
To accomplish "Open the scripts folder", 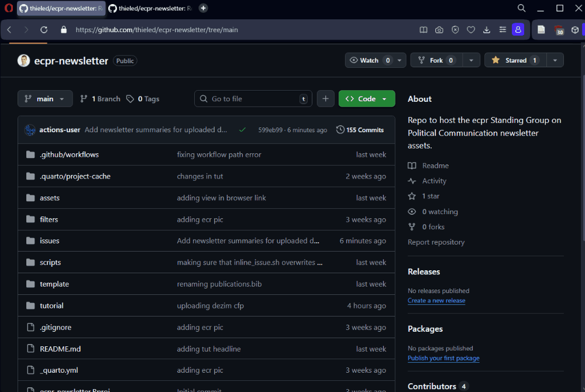I will 50,263.
